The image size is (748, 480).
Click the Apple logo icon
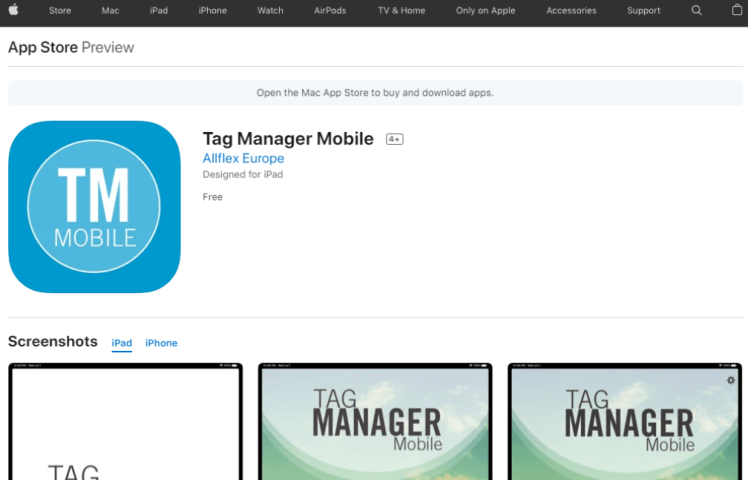tap(13, 10)
